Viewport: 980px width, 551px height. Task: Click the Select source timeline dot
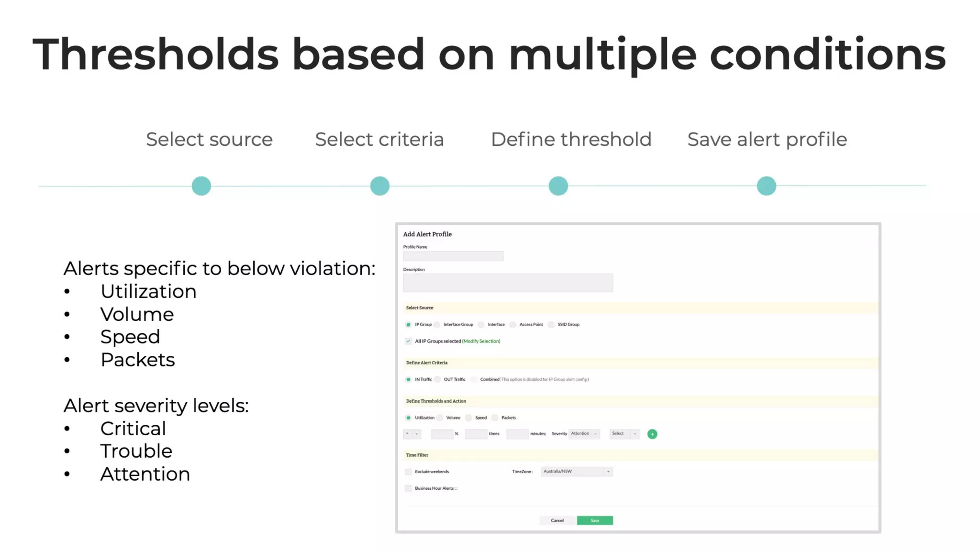tap(201, 186)
